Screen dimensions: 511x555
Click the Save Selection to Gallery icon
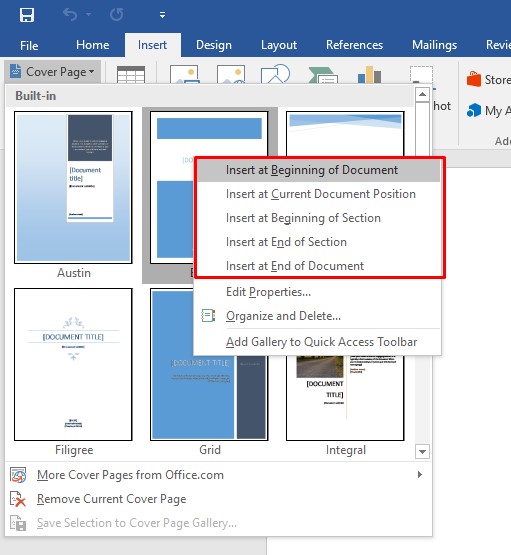pos(18,523)
